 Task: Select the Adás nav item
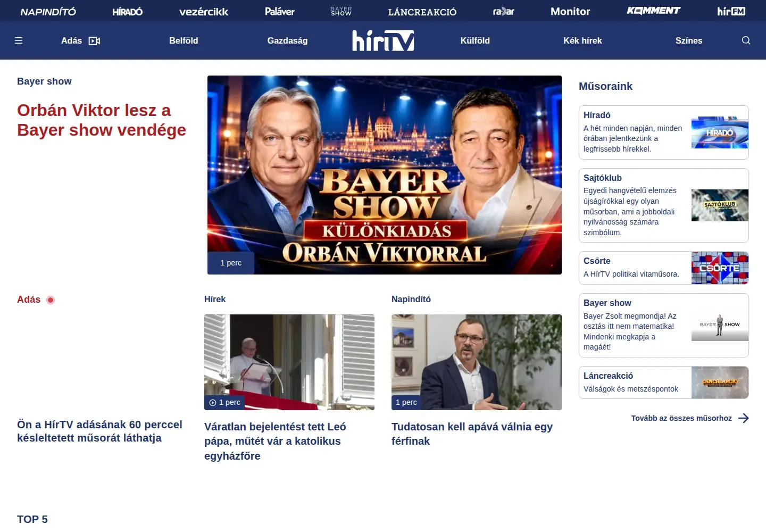71,41
